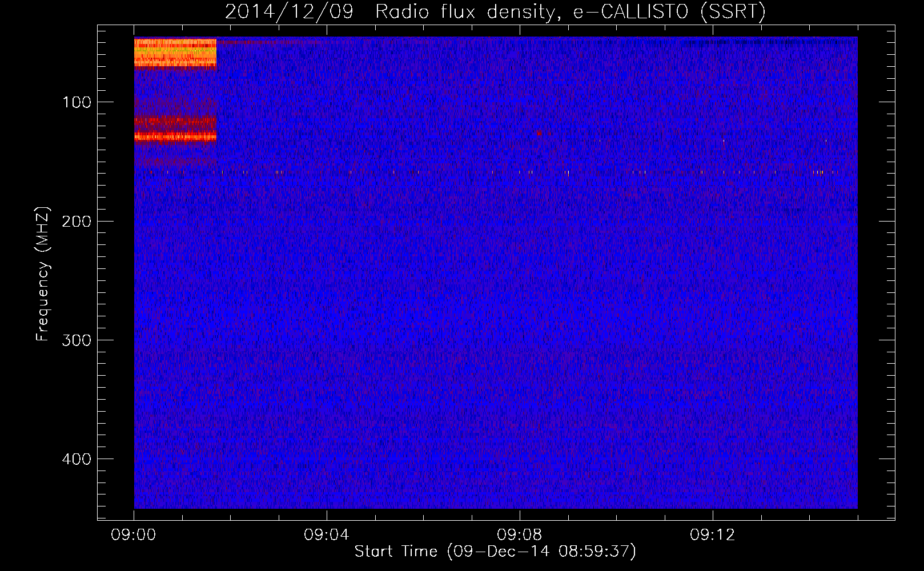Click the '100' frequency tick label

coord(77,102)
